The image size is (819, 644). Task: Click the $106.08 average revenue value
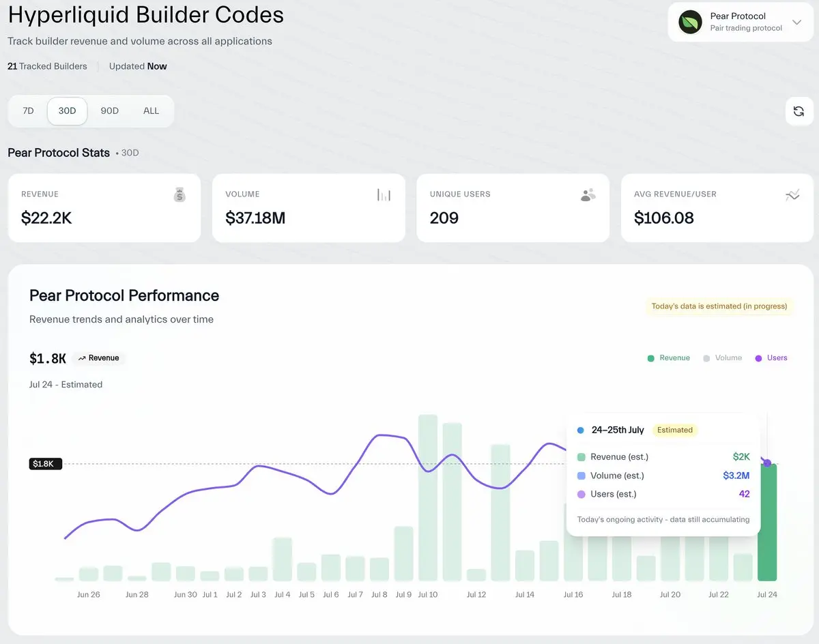pyautogui.click(x=664, y=218)
